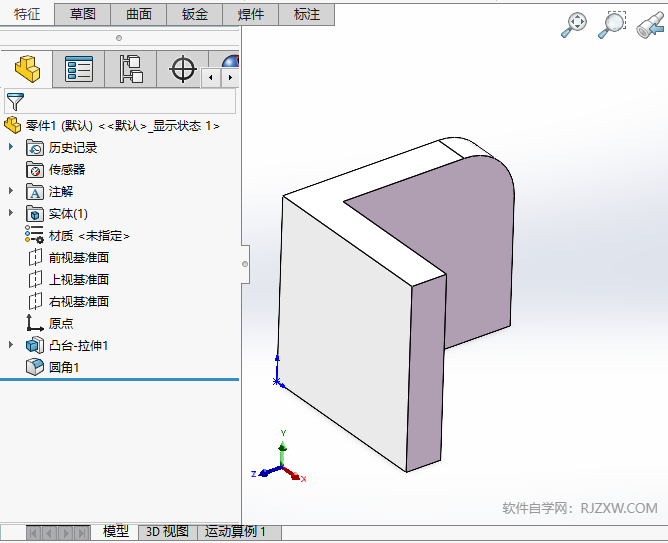This screenshot has height=543, width=668.
Task: Expand the 历史记录 tree node
Action: coord(11,147)
